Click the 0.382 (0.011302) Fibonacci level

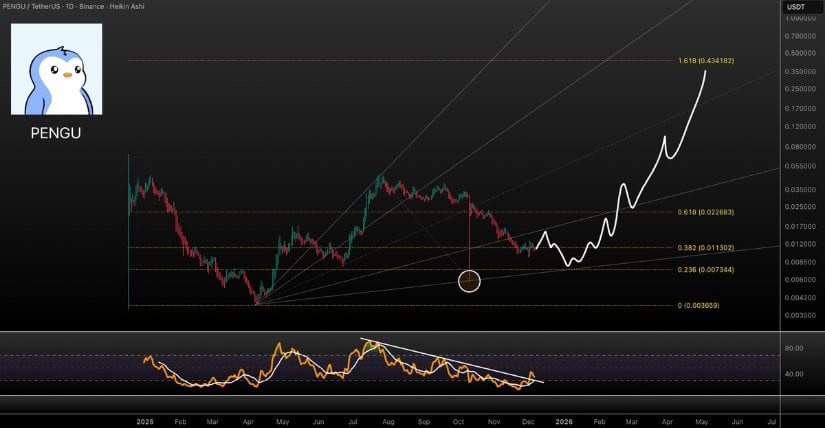706,248
